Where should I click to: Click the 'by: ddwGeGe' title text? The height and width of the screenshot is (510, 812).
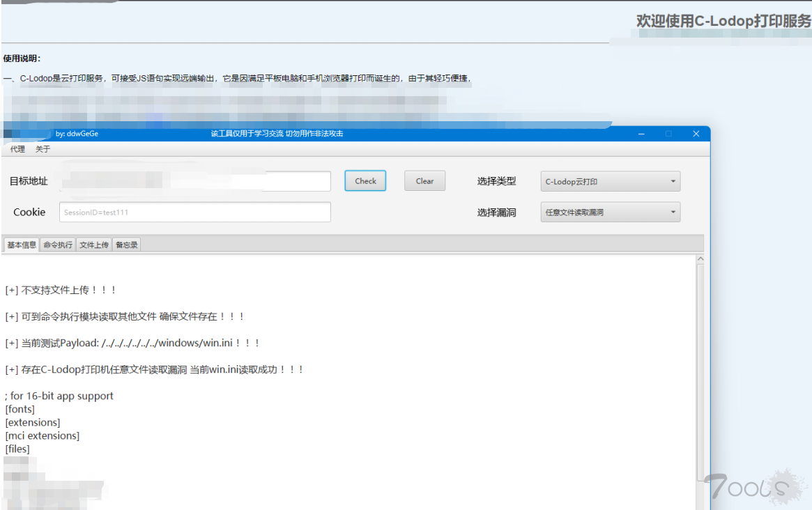[77, 134]
